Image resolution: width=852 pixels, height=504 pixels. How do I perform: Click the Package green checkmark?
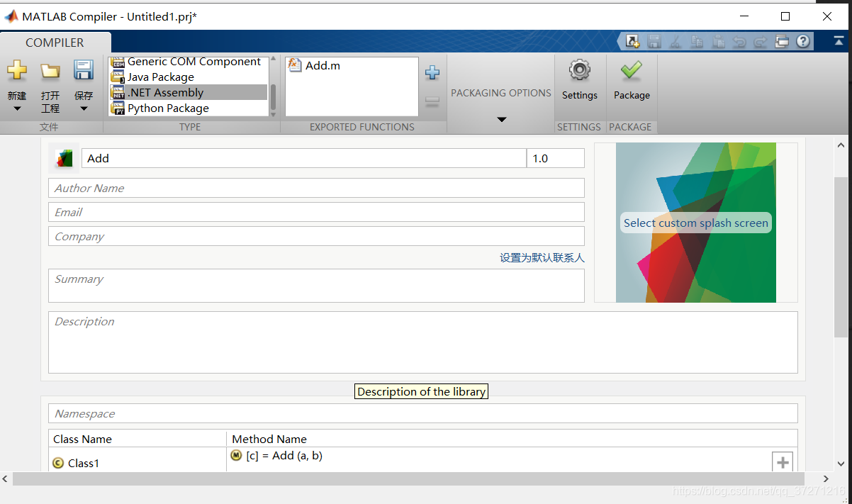632,70
